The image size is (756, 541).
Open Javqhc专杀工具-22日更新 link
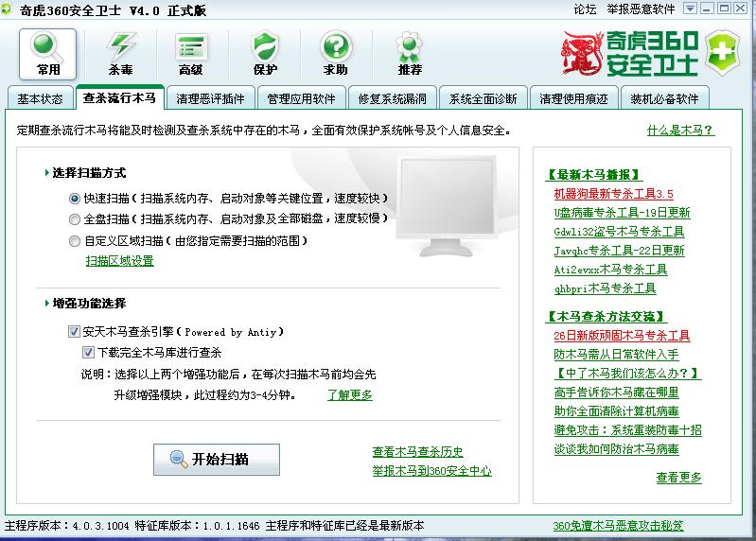click(x=619, y=251)
